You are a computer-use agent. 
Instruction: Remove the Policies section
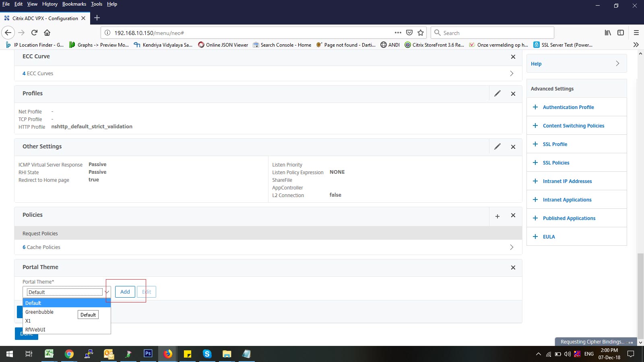[513, 215]
